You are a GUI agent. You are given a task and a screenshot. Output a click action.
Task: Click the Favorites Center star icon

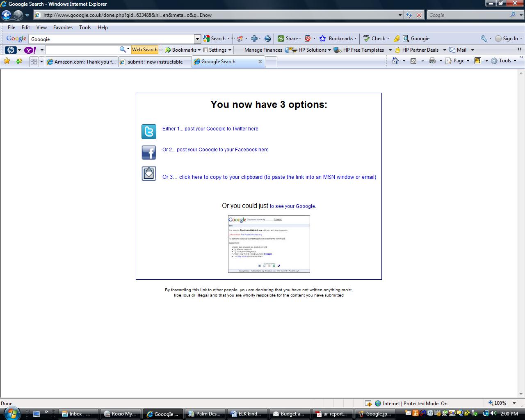tap(7, 61)
